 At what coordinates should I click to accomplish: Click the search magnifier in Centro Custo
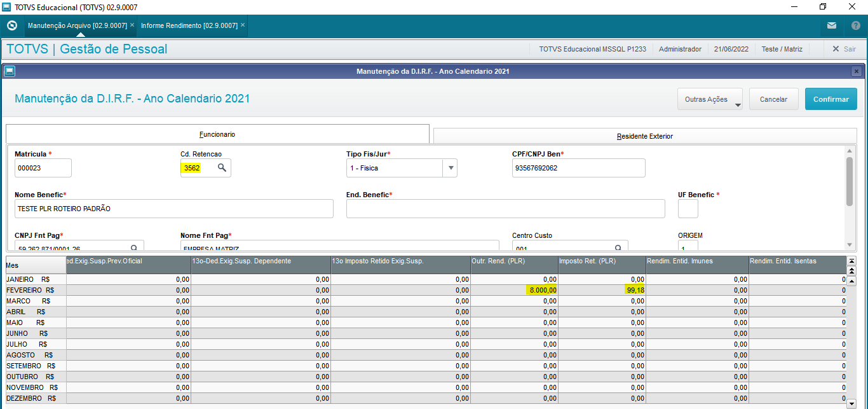(618, 248)
